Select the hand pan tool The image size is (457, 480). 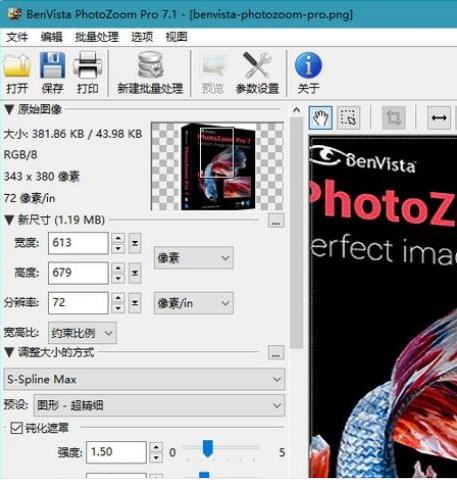(x=320, y=118)
